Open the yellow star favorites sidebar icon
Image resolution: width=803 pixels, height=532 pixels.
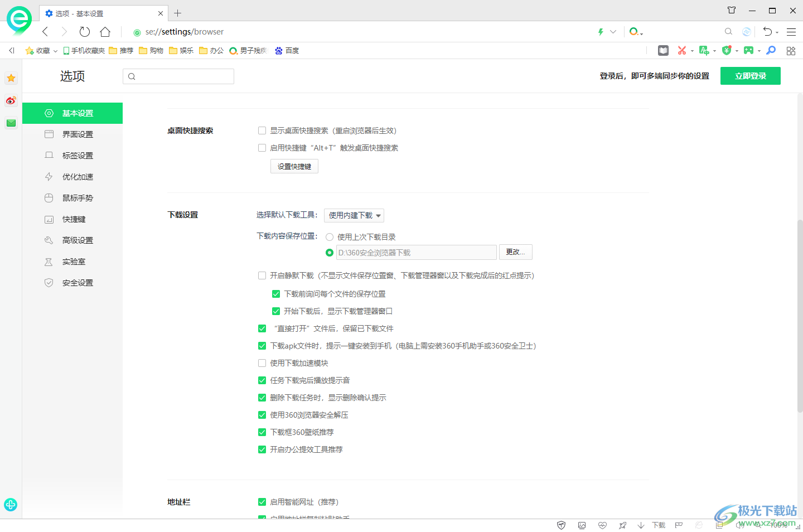[x=11, y=78]
